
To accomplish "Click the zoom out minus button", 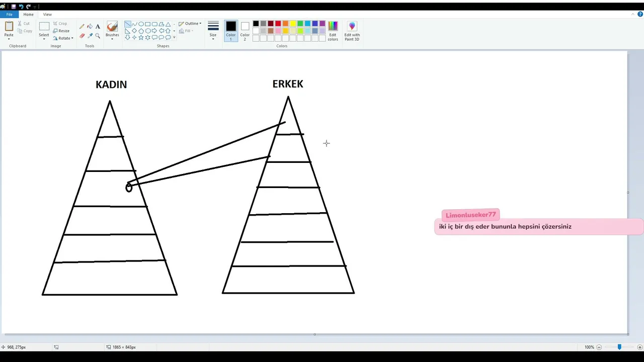I will 599,347.
